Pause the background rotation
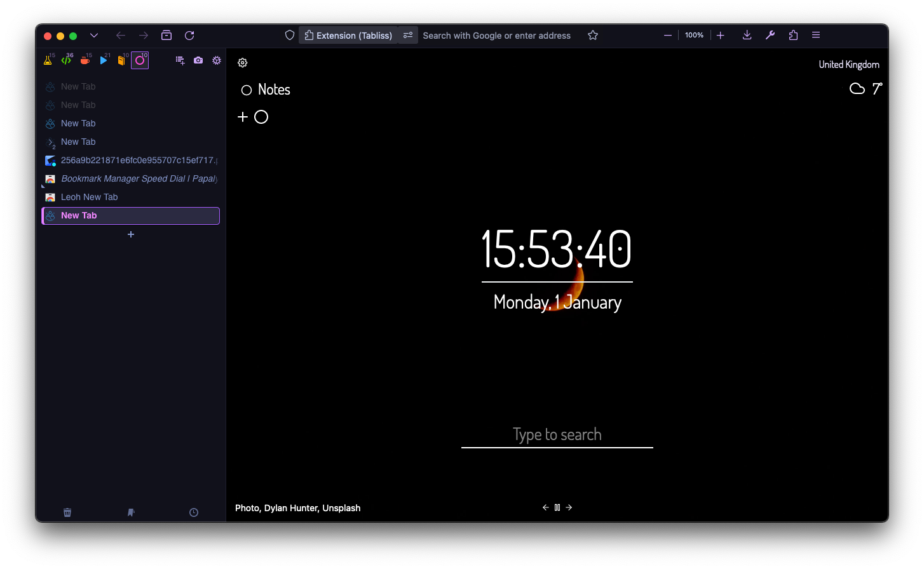The width and height of the screenshot is (924, 569). [557, 507]
